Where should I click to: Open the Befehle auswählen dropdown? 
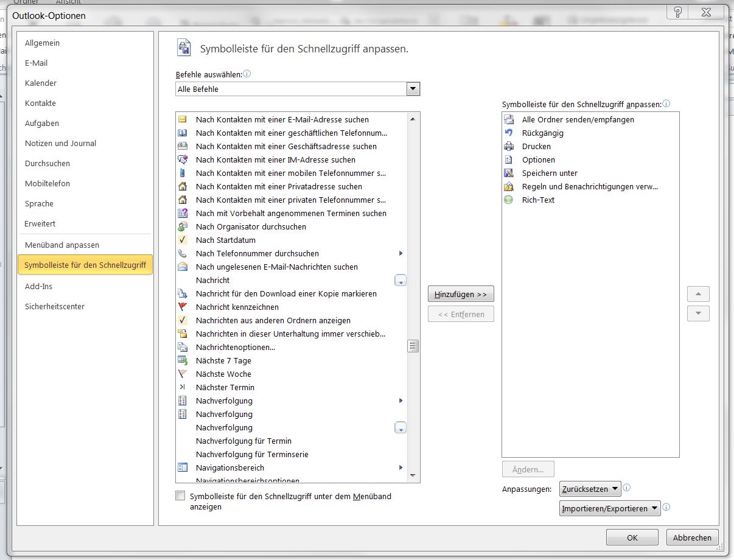click(x=413, y=89)
